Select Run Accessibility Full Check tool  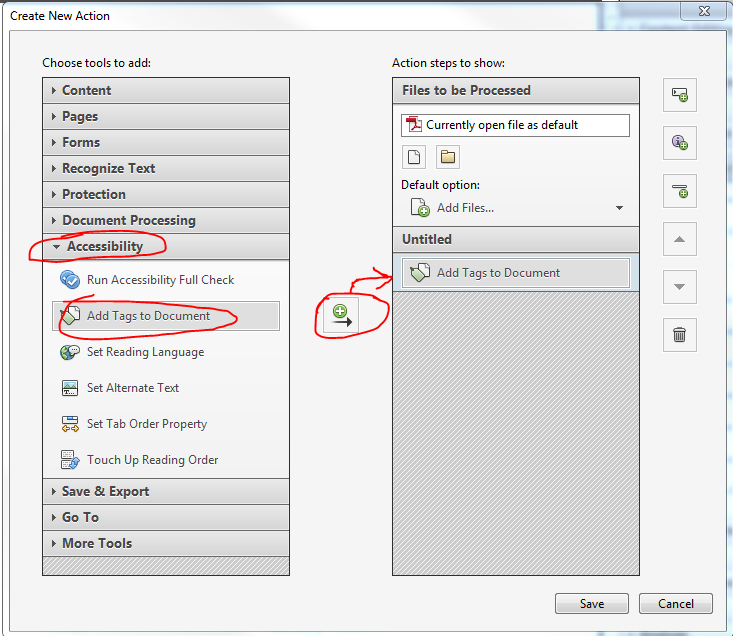(160, 280)
